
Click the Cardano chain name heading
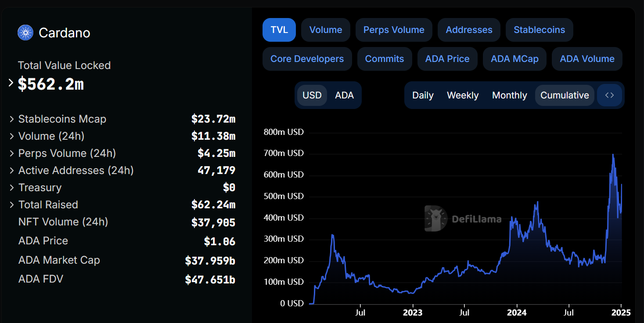(x=65, y=33)
